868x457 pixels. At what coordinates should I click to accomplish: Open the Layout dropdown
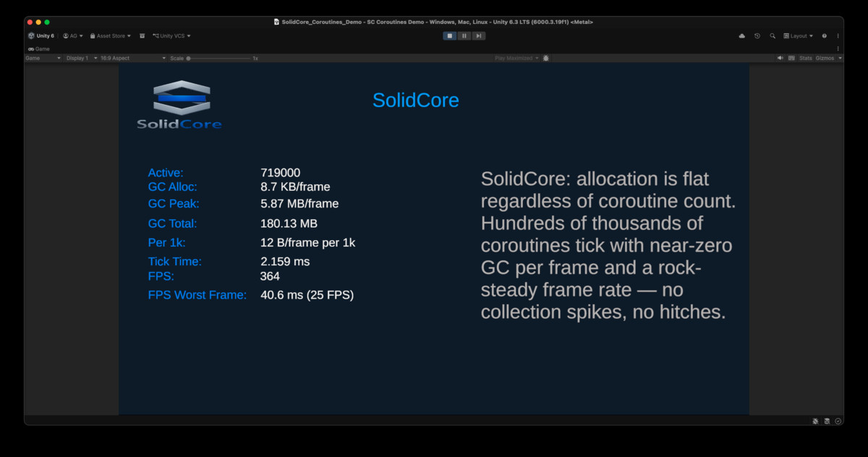(799, 35)
